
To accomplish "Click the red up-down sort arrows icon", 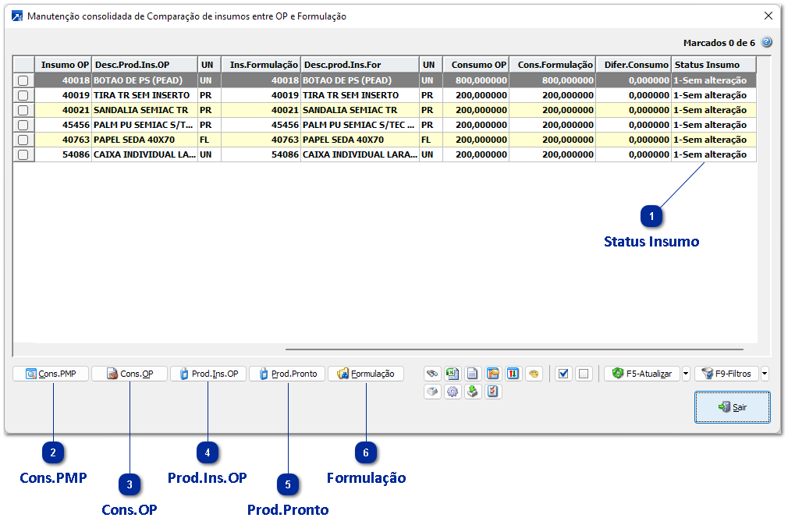I will [x=513, y=374].
